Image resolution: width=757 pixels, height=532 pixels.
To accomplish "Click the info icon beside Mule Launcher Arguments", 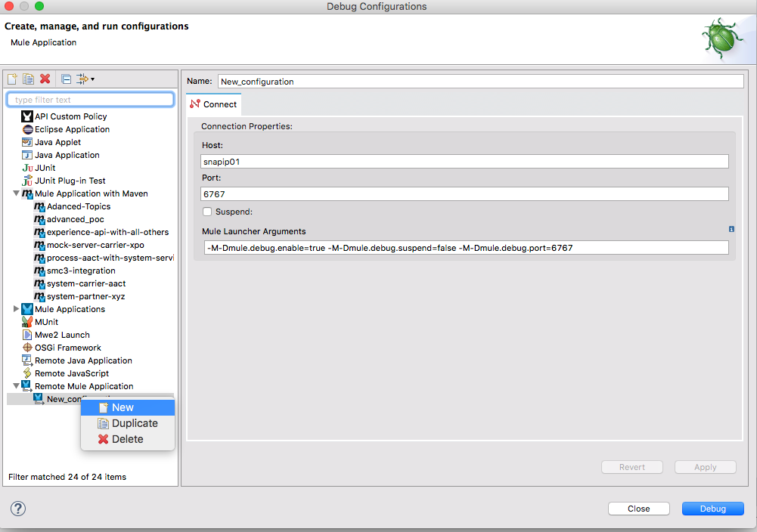I will pos(731,229).
